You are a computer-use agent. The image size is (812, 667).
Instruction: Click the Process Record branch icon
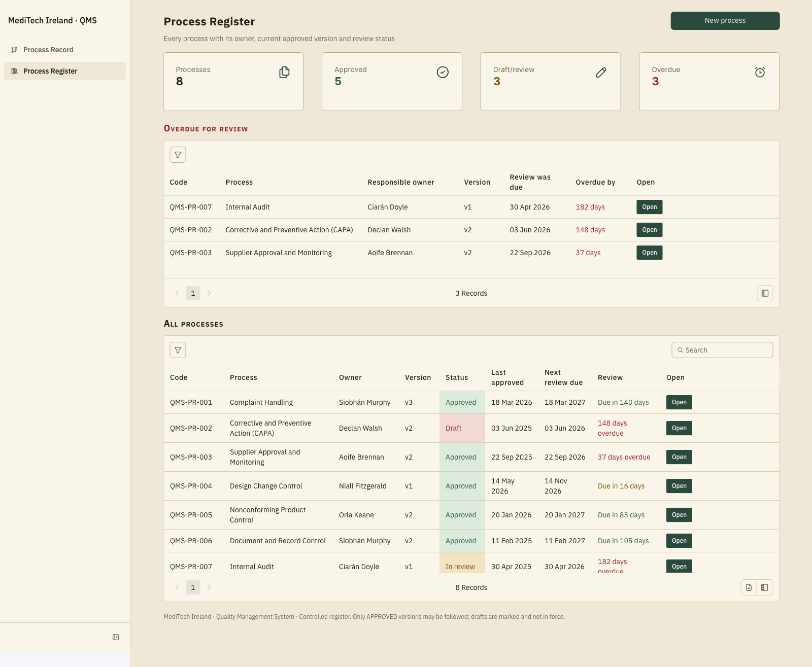coord(14,50)
